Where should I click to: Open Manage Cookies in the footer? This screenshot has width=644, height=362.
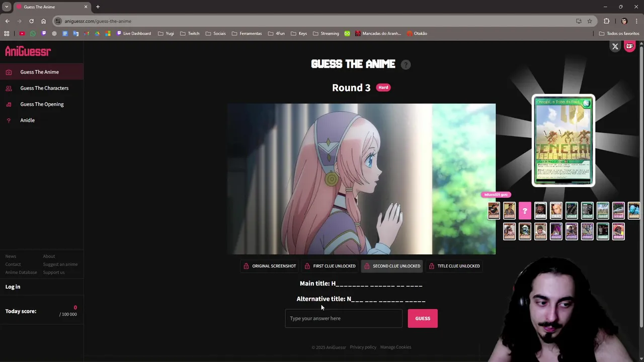(x=395, y=347)
